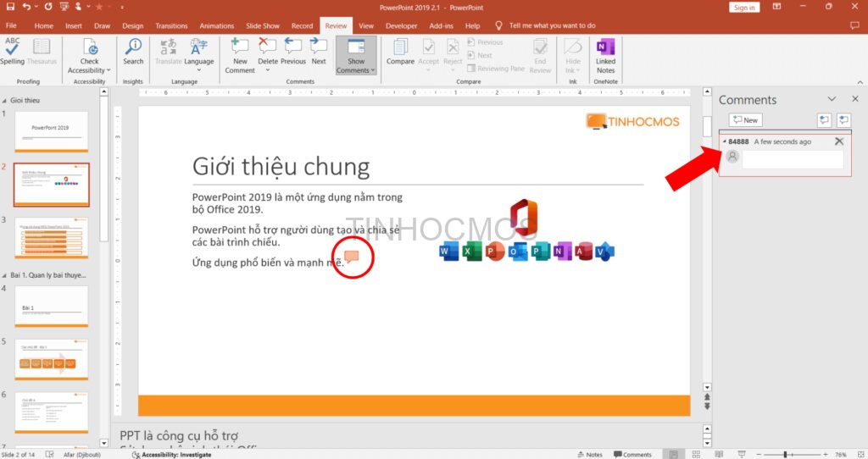Click Next comment icon in Comments pane
The height and width of the screenshot is (459, 868).
tap(843, 120)
